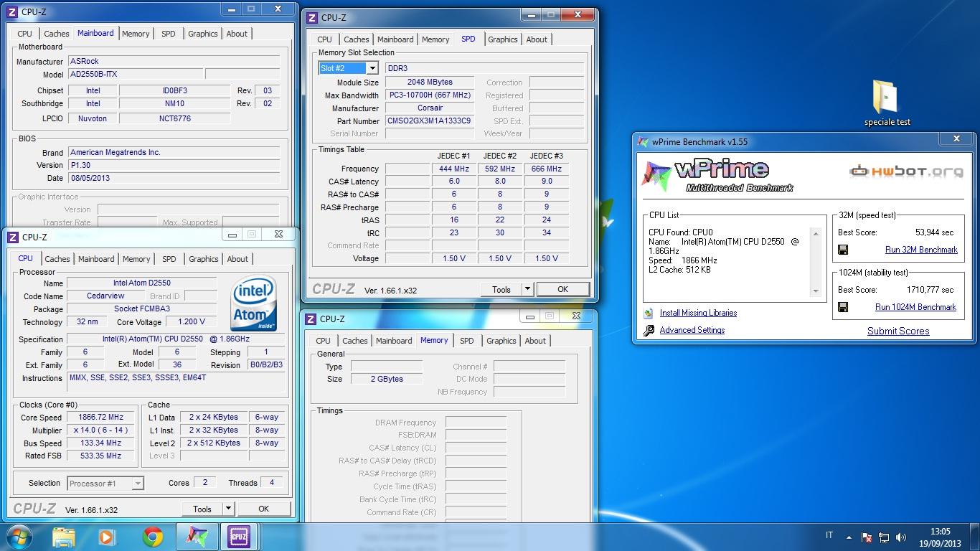The height and width of the screenshot is (551, 980).
Task: Click the Threads value 4
Action: [272, 482]
